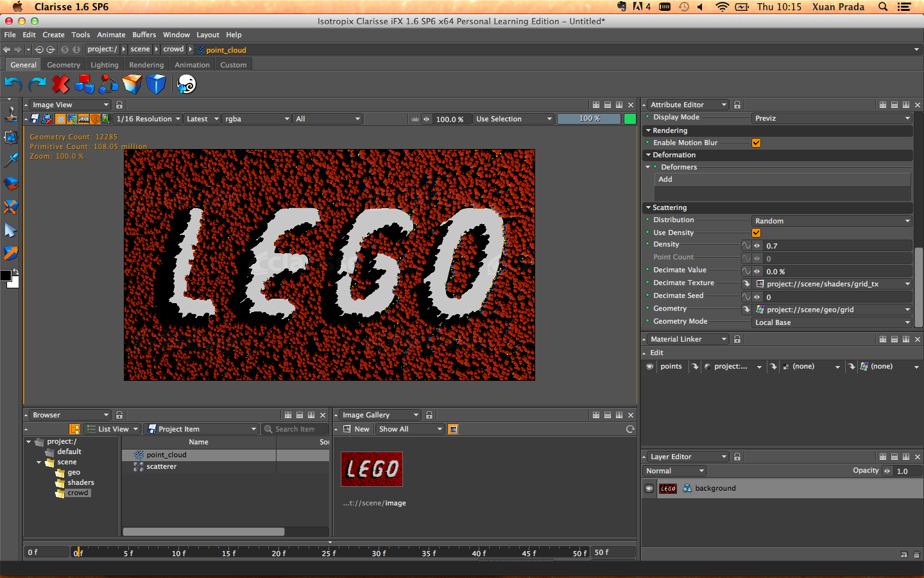Select the blue pushpin tool

click(11, 160)
